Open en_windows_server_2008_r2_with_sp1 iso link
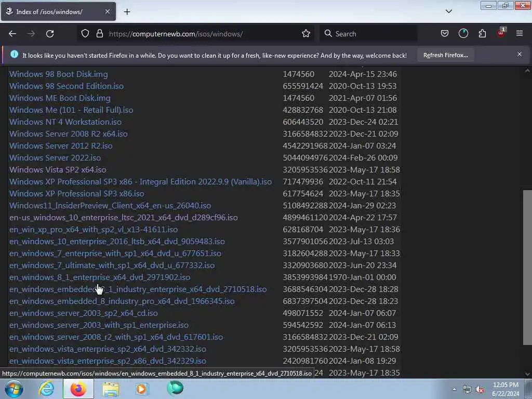This screenshot has height=399, width=532. click(116, 337)
